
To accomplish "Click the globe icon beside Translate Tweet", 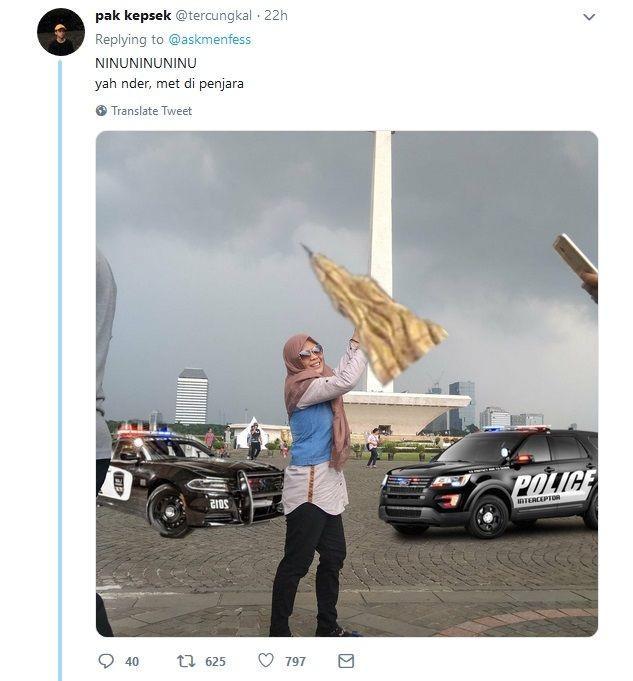I will coord(101,111).
